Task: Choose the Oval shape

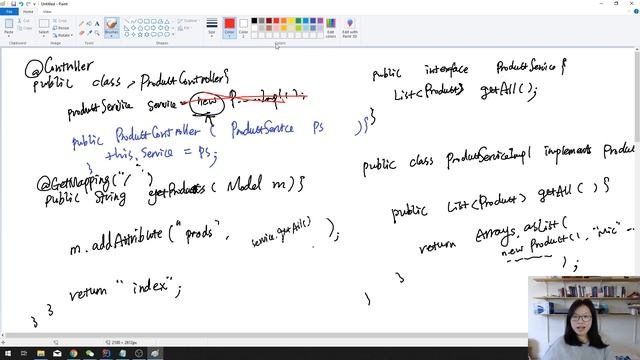Action: pyautogui.click(x=140, y=21)
